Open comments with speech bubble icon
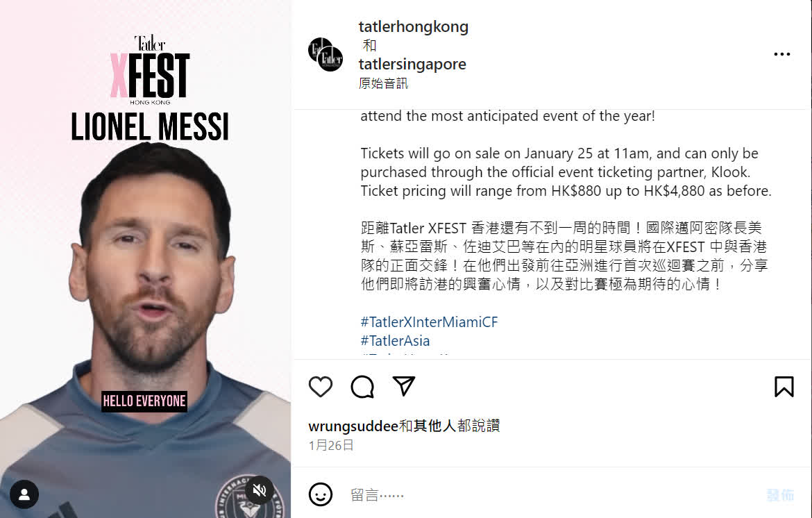 click(362, 387)
